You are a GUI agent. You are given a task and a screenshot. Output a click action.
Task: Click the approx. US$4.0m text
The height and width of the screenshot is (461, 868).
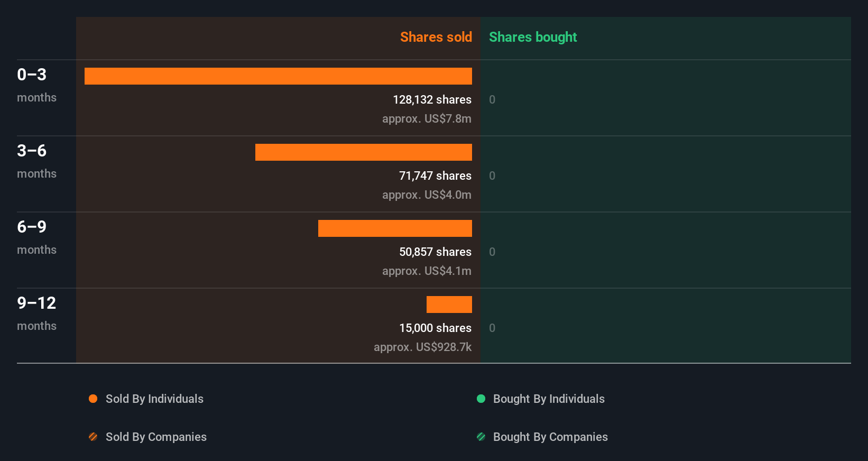(427, 195)
